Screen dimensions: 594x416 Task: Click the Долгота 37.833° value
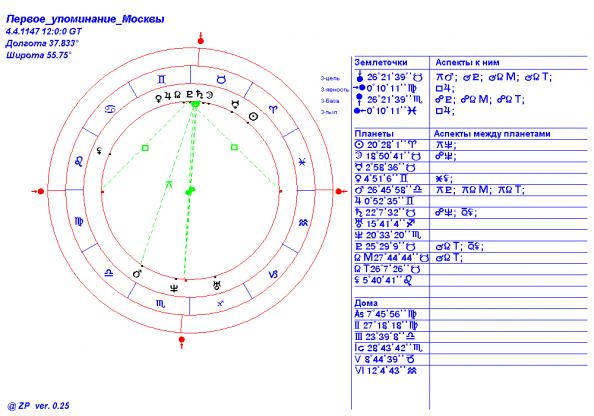[42, 43]
